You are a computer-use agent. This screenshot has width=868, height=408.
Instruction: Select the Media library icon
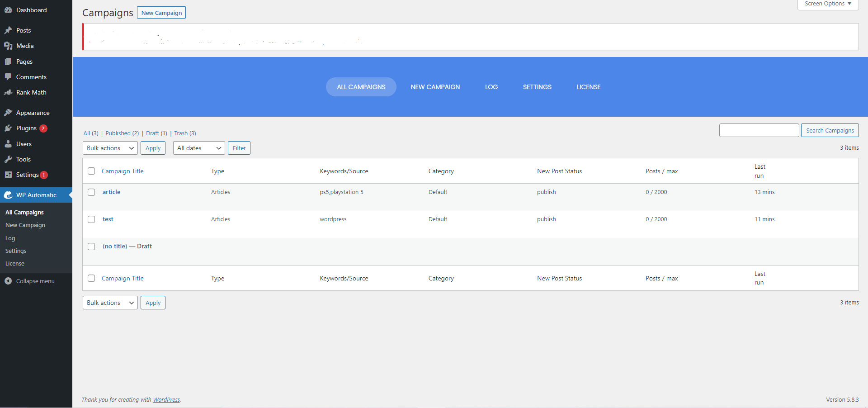(x=8, y=46)
